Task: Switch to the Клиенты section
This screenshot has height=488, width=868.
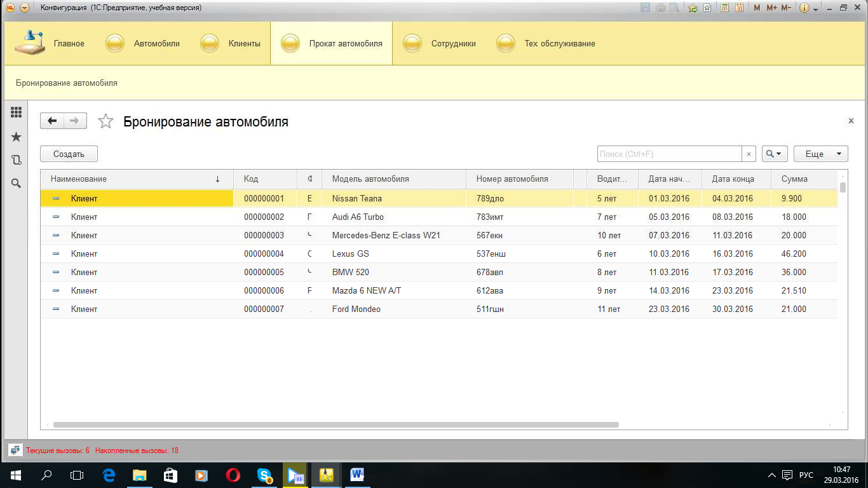Action: pyautogui.click(x=230, y=44)
